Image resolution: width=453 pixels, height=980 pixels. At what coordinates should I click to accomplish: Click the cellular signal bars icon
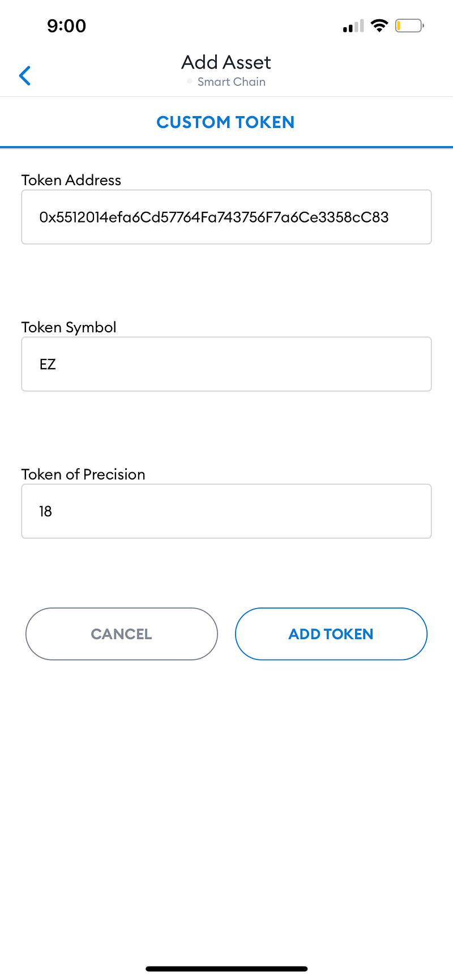pyautogui.click(x=353, y=26)
